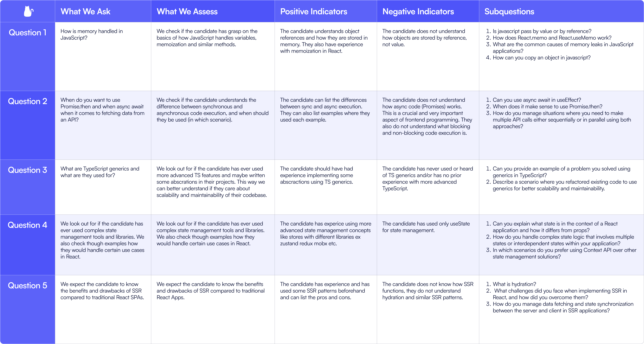Click the Promise.then versus async await question
Viewport: 644px width, 344px height.
(102, 110)
